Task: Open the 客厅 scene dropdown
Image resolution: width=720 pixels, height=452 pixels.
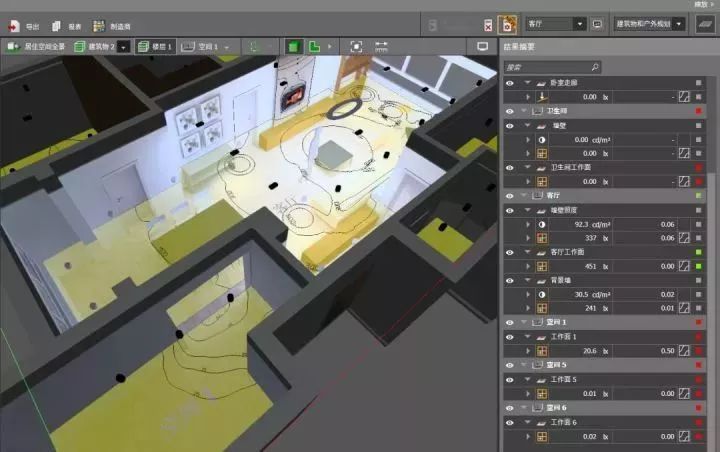Action: click(x=556, y=24)
